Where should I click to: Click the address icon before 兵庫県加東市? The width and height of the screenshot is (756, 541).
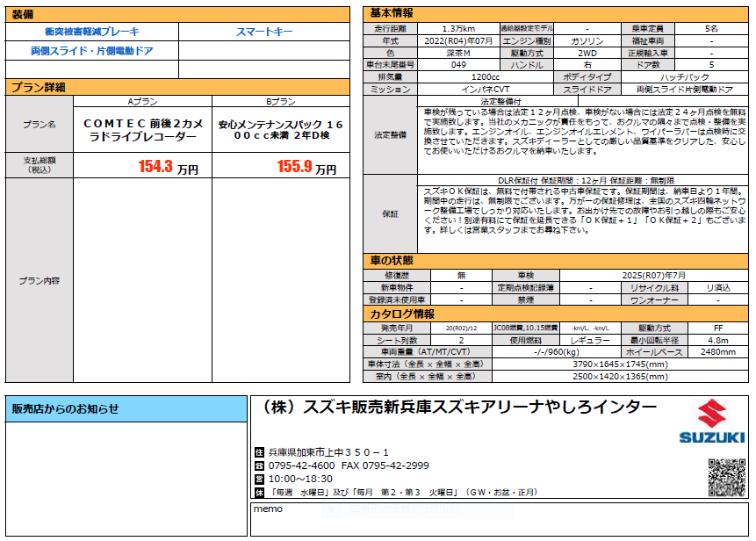(x=259, y=452)
